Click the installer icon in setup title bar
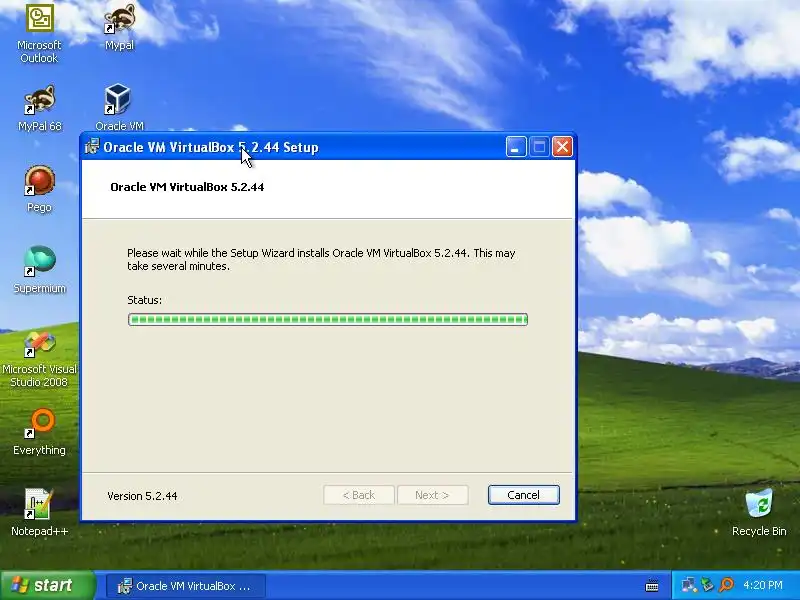The height and width of the screenshot is (600, 800). (x=92, y=147)
